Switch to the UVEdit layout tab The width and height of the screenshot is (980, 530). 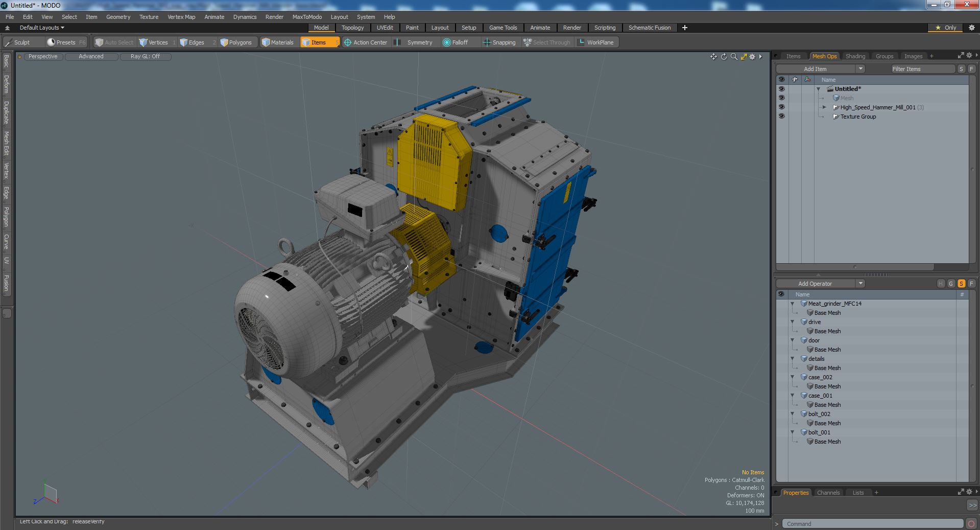[x=385, y=28]
